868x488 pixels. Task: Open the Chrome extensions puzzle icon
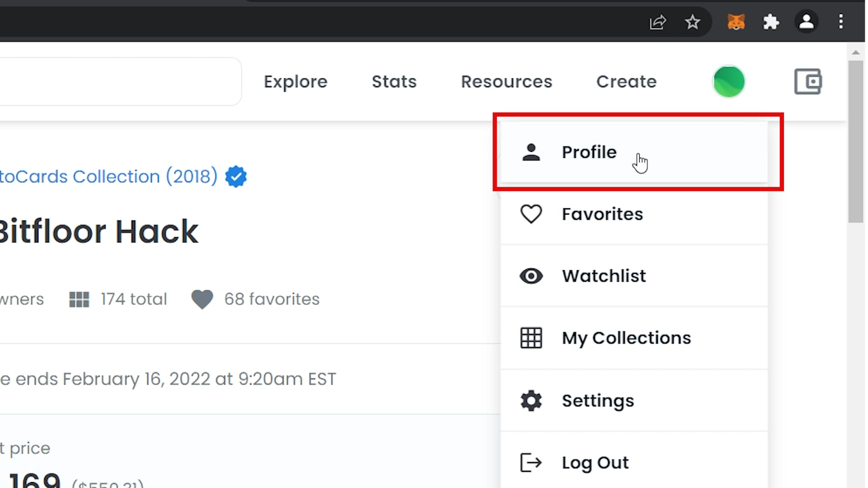(x=771, y=22)
